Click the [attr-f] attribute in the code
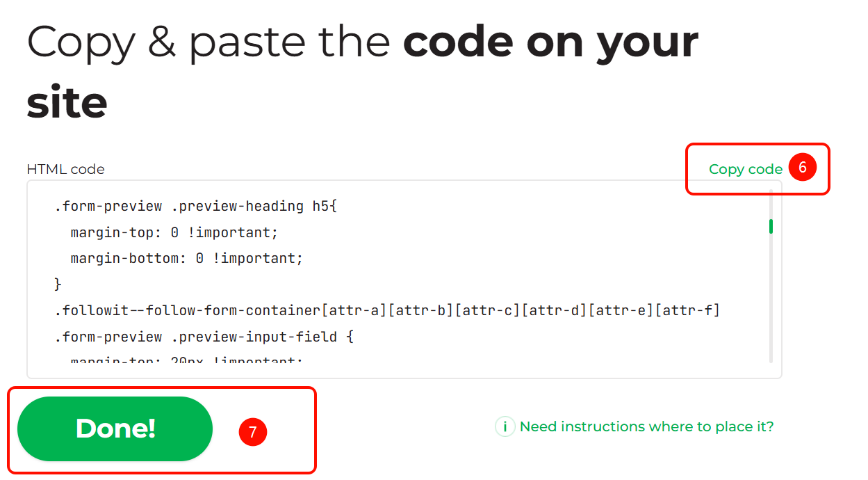Screen dimensions: 868x480 click(687, 310)
